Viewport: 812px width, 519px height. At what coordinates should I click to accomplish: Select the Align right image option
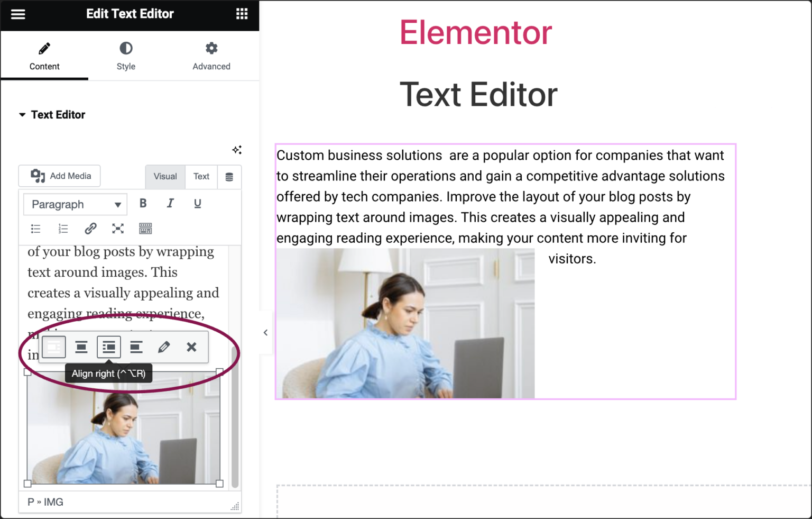(108, 347)
